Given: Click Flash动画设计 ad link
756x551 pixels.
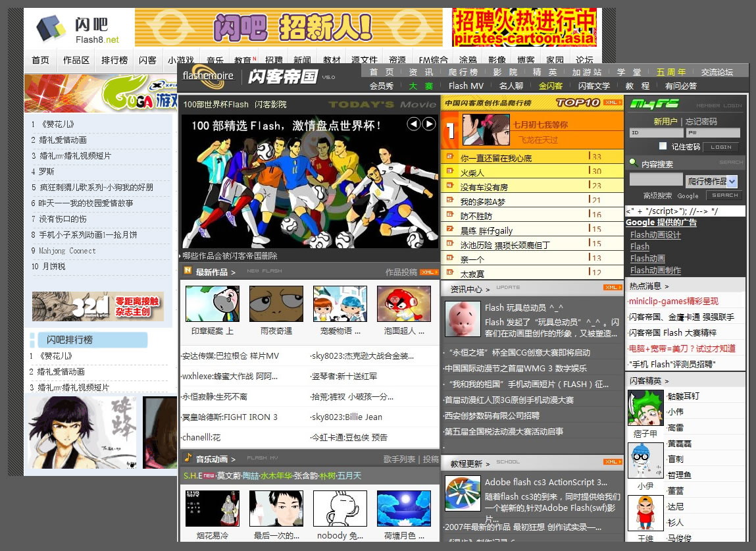Looking at the screenshot, I should (x=655, y=235).
